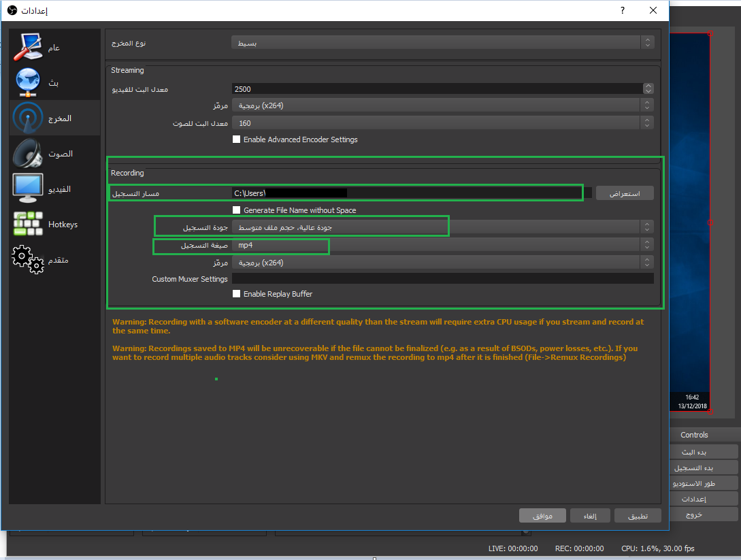The image size is (741, 560).
Task: Toggle Generate File Name without Space
Action: 237,210
